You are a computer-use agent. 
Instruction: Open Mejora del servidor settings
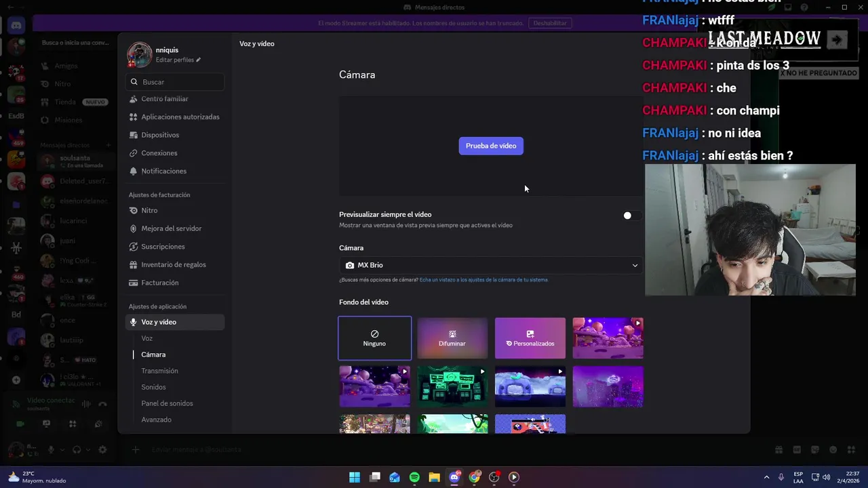click(175, 228)
